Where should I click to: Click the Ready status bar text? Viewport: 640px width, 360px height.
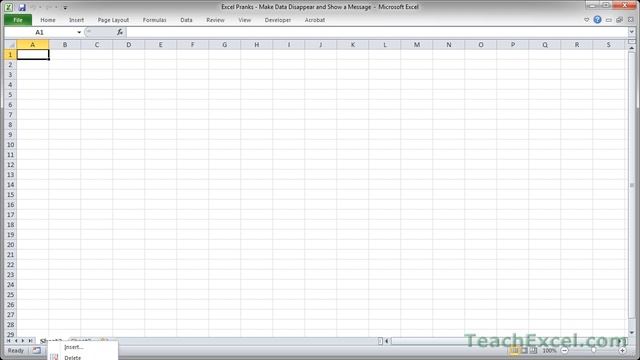[16, 350]
